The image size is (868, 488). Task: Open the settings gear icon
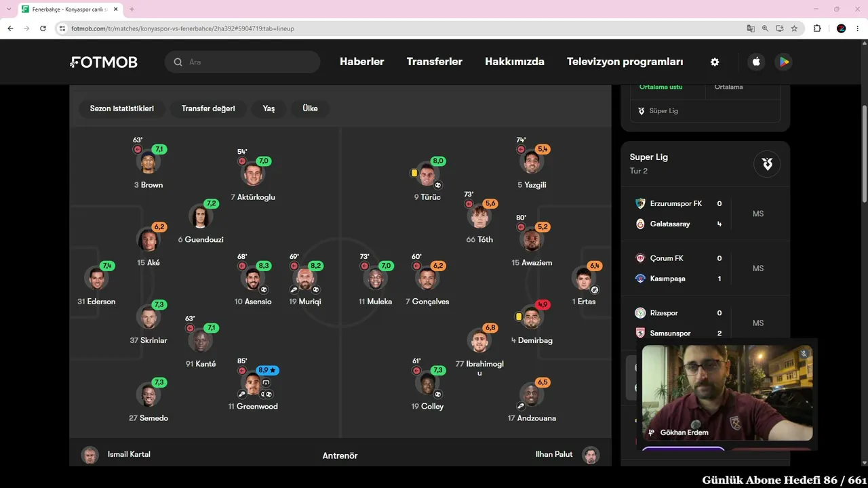[x=715, y=62]
